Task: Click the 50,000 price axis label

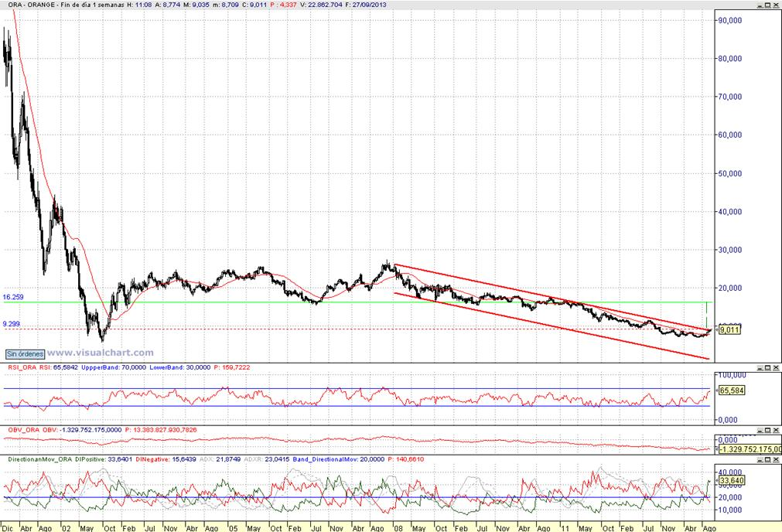Action: pyautogui.click(x=729, y=173)
